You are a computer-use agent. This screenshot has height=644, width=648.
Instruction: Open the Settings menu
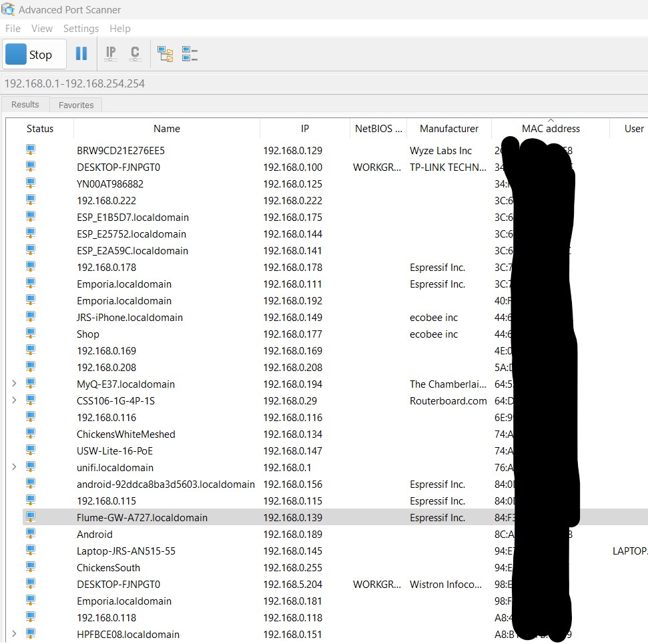[81, 29]
